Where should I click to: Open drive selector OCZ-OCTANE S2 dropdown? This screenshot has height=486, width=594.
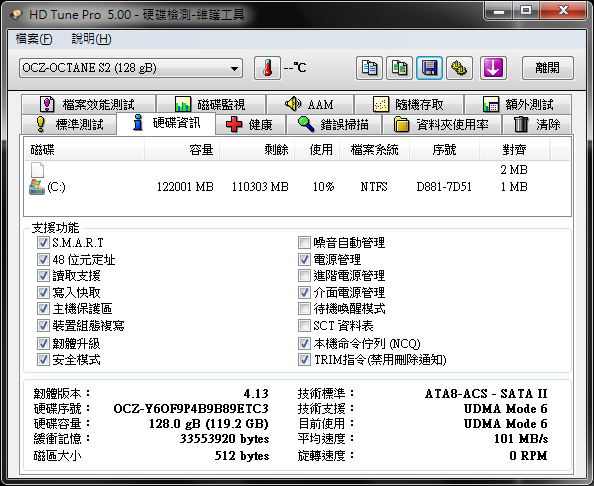coord(131,68)
